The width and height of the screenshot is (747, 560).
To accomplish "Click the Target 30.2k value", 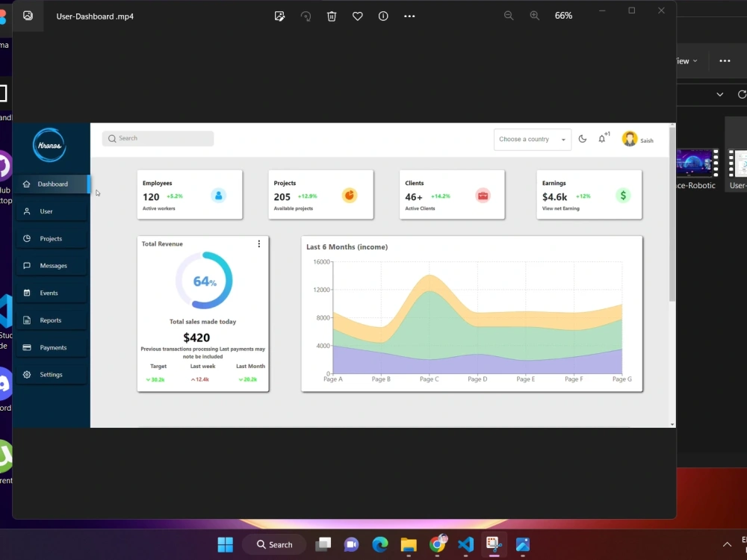I will [155, 379].
